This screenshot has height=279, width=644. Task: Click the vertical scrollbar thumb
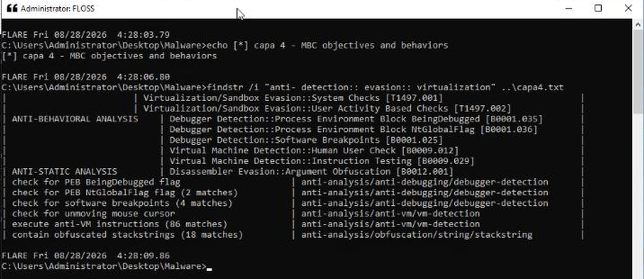637,72
